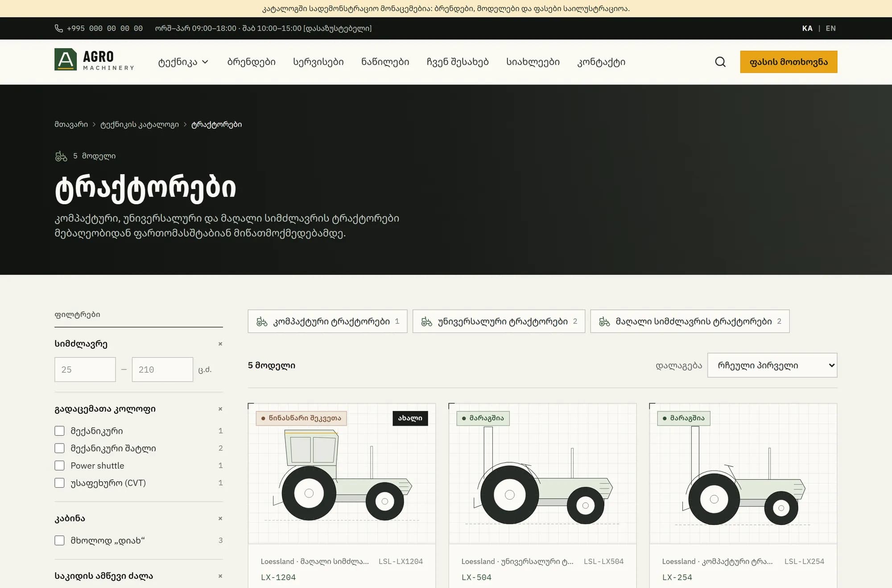Select the KA language option
892x588 pixels.
[807, 28]
